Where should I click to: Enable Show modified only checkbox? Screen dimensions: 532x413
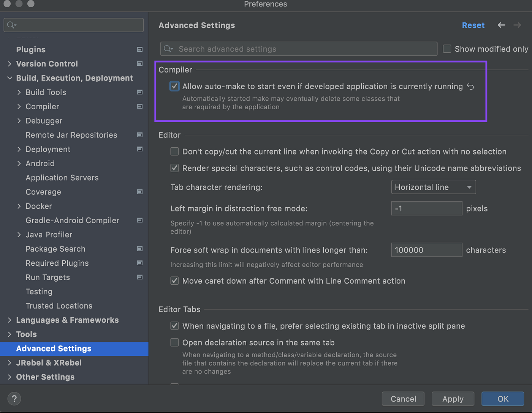[x=447, y=49]
